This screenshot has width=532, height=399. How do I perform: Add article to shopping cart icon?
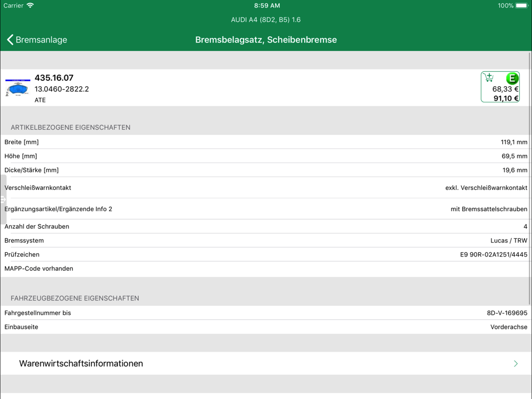click(x=488, y=77)
